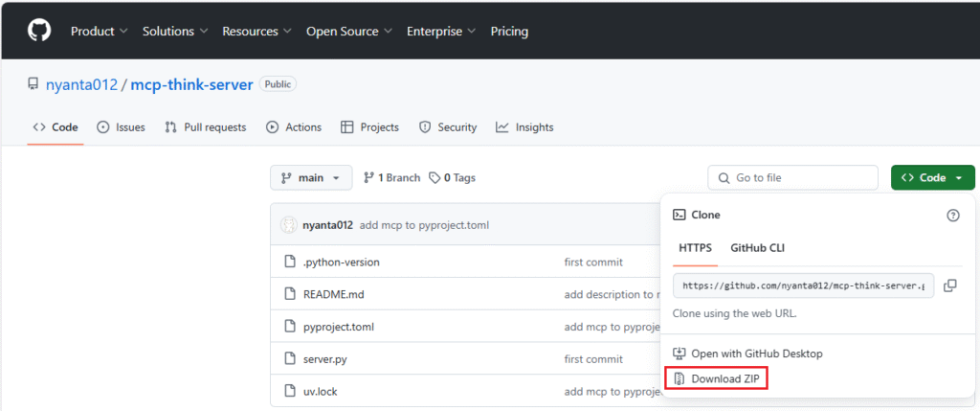Click the file icon beside .python-version
The height and width of the screenshot is (411, 980).
(x=289, y=263)
